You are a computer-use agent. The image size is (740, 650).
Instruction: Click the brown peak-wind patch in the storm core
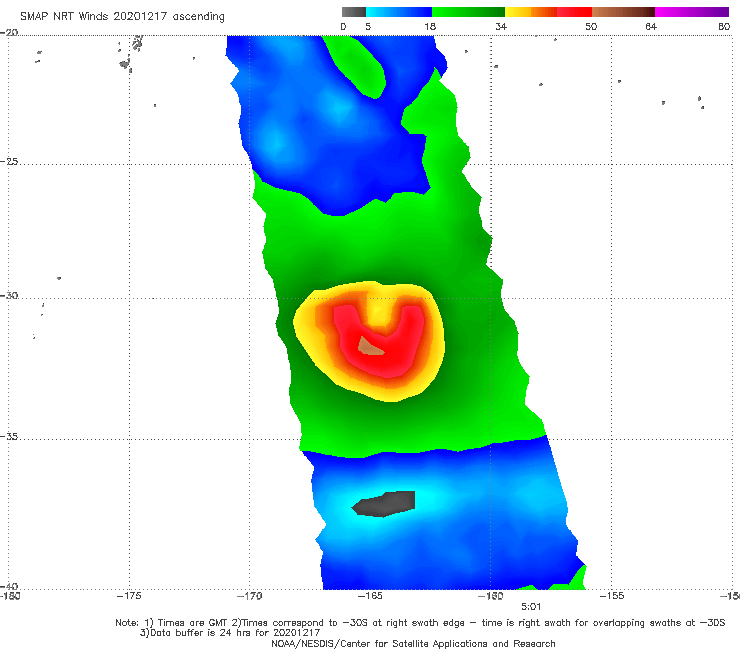tap(370, 346)
